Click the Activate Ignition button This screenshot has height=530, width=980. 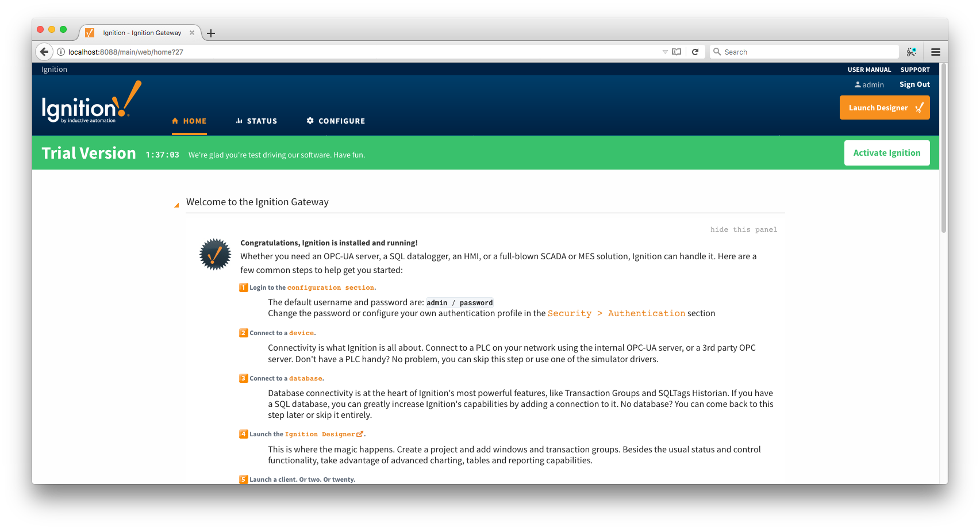(x=887, y=153)
